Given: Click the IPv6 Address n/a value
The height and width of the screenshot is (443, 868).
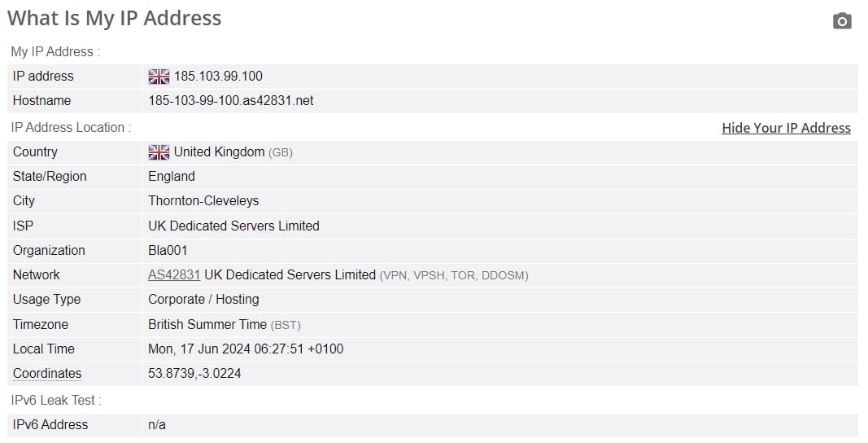Looking at the screenshot, I should (157, 425).
